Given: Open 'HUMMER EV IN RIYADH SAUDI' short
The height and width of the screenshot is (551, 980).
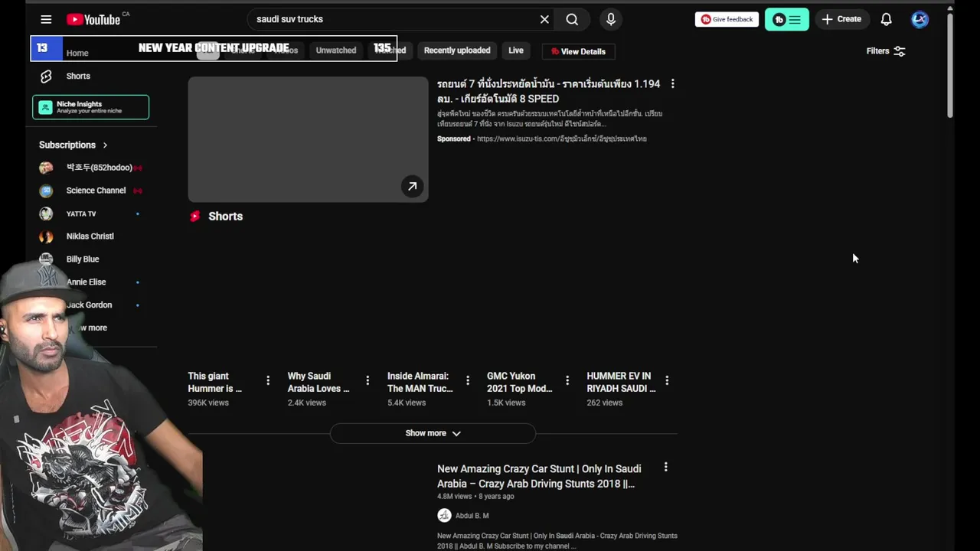Looking at the screenshot, I should pos(621,382).
